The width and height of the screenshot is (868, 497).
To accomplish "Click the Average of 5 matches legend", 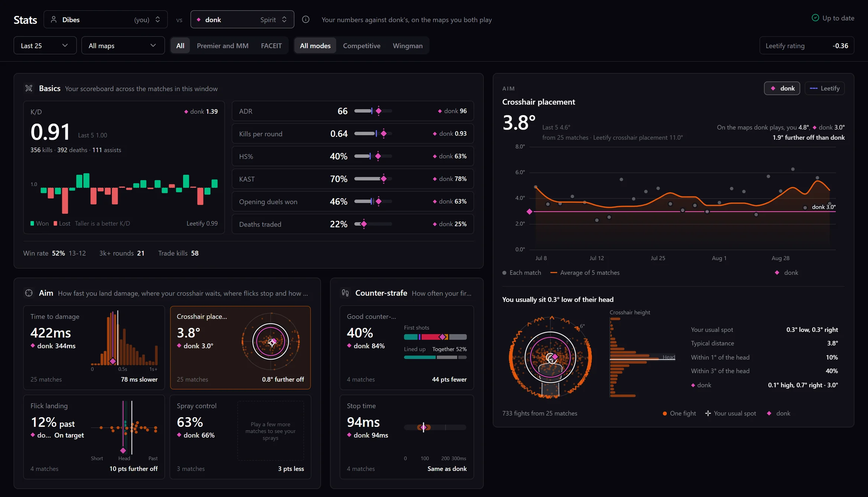I will [x=585, y=272].
